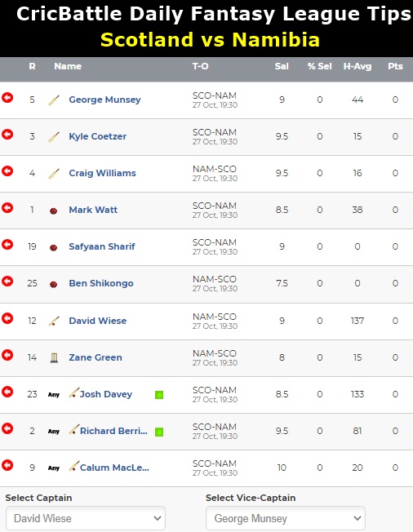Open George Munsey player link
The width and height of the screenshot is (413, 532).
tap(104, 100)
